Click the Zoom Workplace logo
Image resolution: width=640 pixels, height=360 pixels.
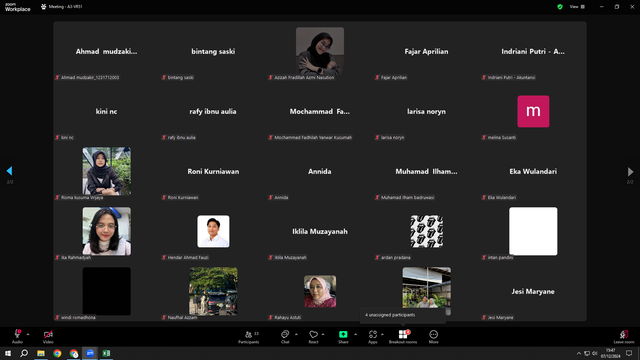(x=18, y=7)
